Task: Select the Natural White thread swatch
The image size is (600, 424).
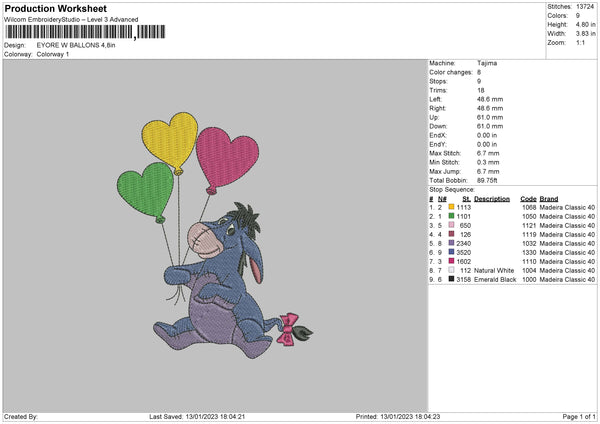Action: pyautogui.click(x=451, y=270)
